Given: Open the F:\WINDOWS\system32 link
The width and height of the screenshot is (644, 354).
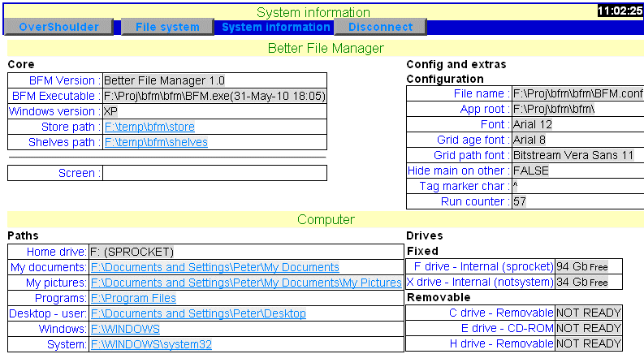Looking at the screenshot, I should click(151, 344).
